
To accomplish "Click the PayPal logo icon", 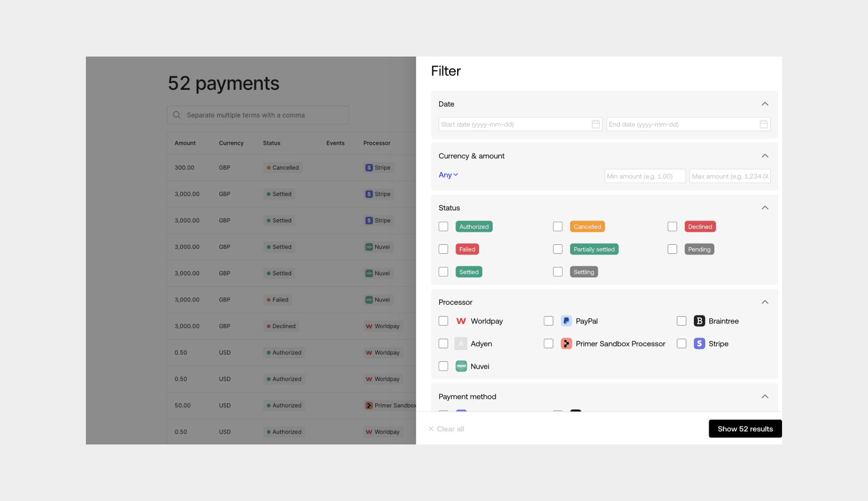I will point(566,321).
